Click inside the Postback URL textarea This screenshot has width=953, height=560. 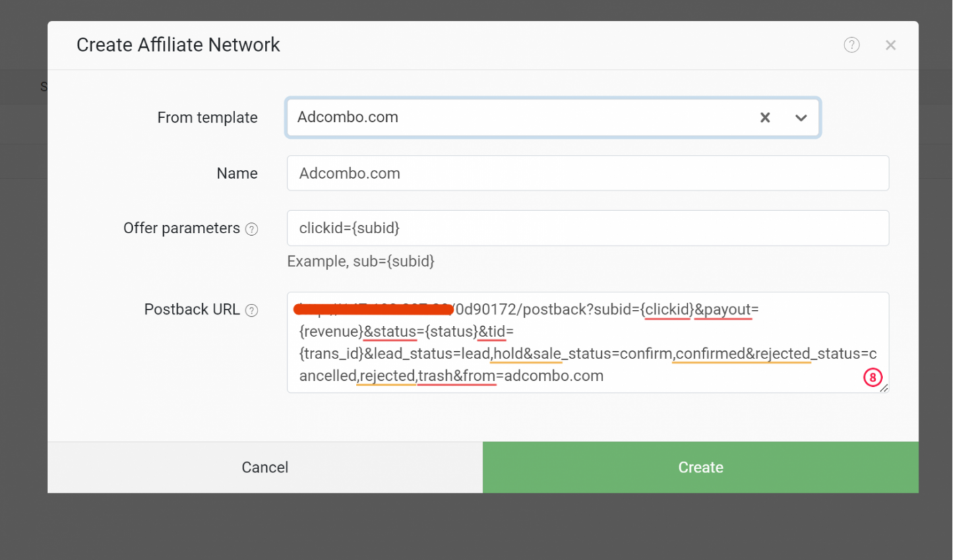588,342
